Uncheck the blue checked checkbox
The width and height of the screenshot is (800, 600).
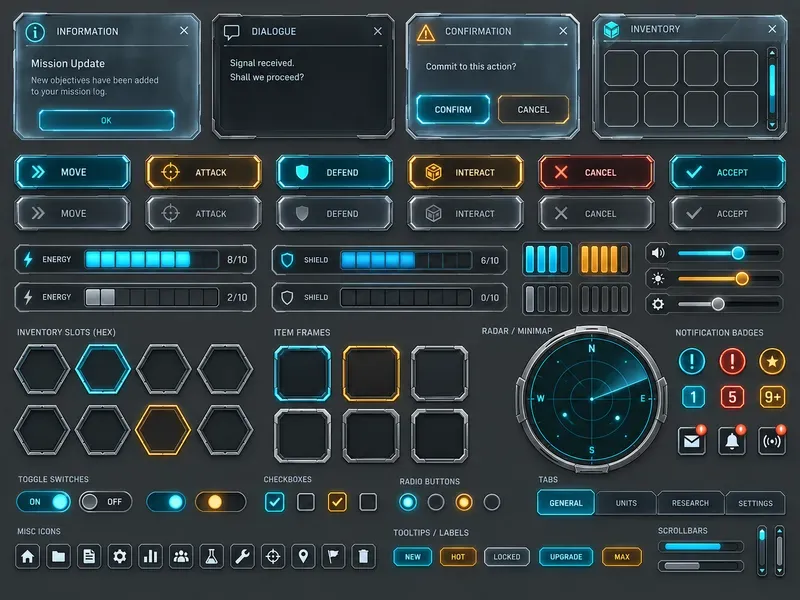pyautogui.click(x=275, y=502)
